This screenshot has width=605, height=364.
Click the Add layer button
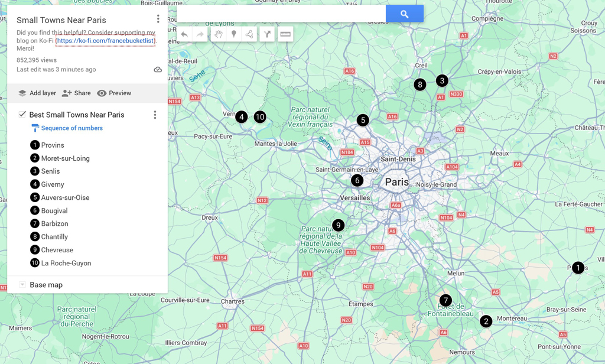pyautogui.click(x=37, y=93)
